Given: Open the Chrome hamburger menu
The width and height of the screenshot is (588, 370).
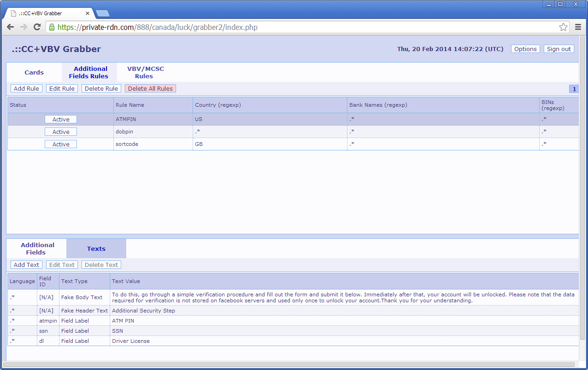Looking at the screenshot, I should coord(578,27).
